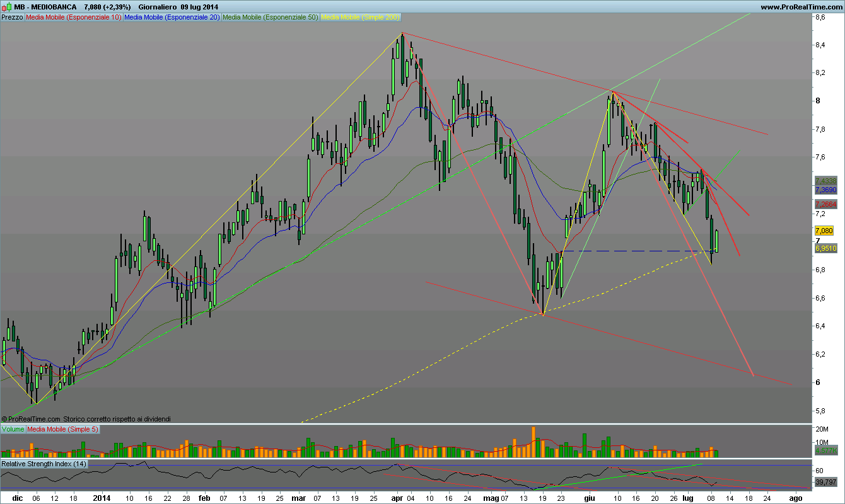Click the Media Mobile (Simple 5) volume legend

(x=62, y=429)
